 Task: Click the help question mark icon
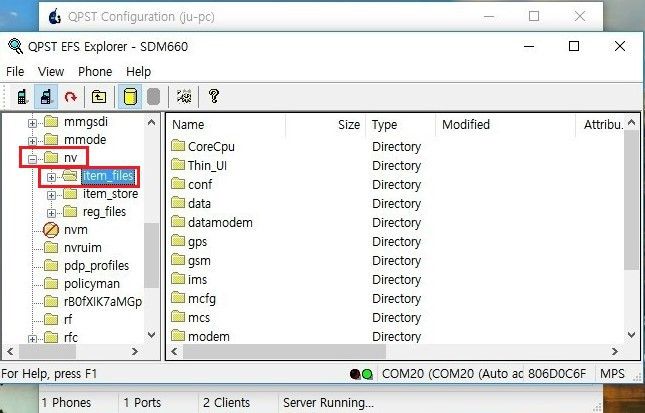pyautogui.click(x=213, y=96)
